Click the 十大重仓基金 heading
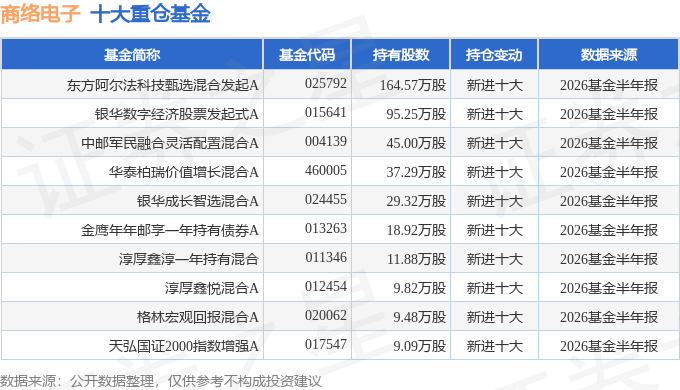This screenshot has width=680, height=390. tap(150, 13)
